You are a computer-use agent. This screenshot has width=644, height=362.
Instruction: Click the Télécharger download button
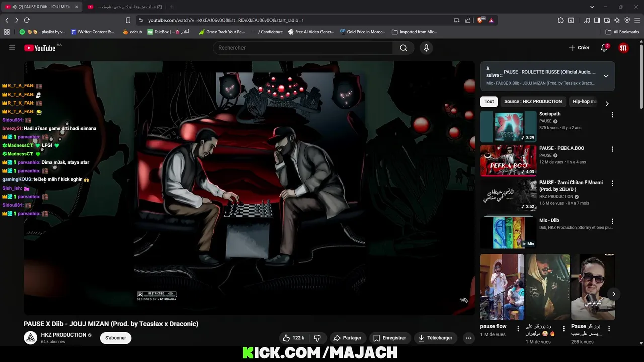tap(435, 338)
